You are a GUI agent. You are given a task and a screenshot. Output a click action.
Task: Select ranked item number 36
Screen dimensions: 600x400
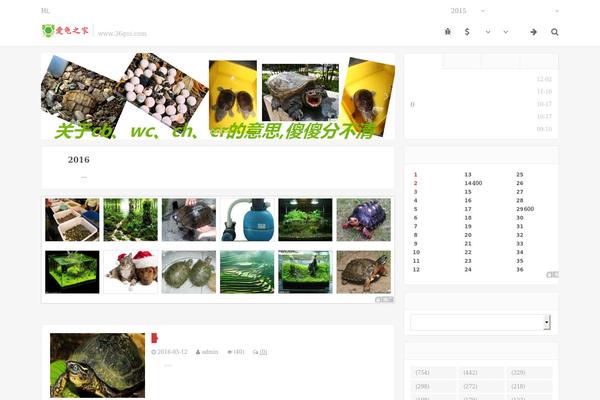point(520,269)
